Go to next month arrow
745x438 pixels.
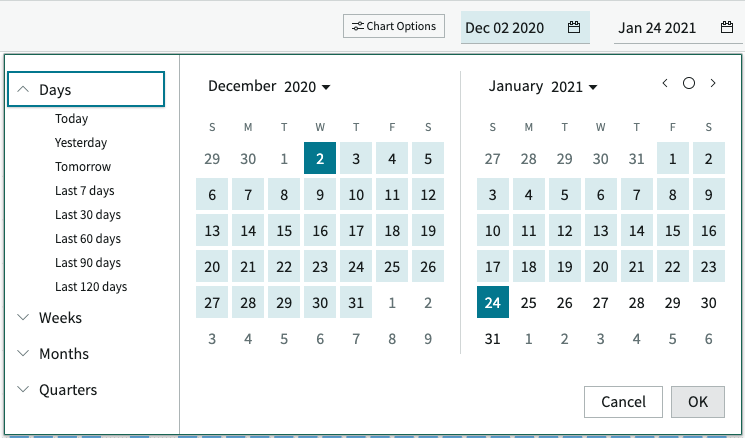coord(713,83)
